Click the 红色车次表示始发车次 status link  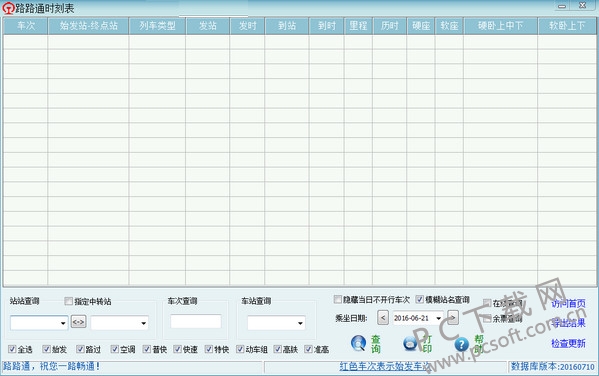(385, 366)
